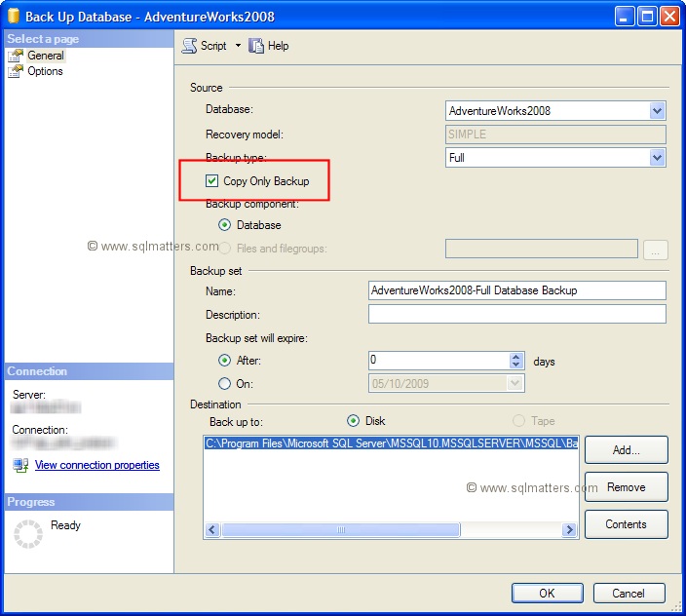The height and width of the screenshot is (616, 686).
Task: Select the General page
Action: 46,56
